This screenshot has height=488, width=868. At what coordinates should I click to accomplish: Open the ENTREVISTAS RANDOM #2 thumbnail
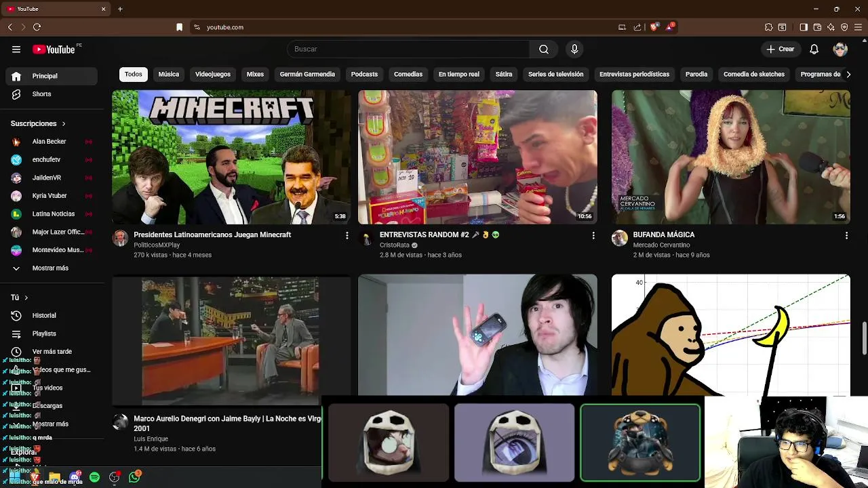477,157
